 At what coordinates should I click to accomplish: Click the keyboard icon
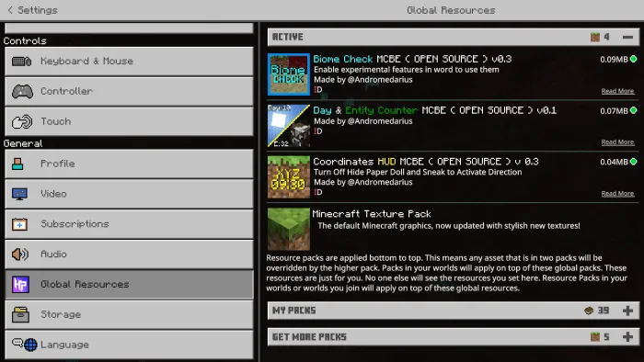[x=21, y=62]
